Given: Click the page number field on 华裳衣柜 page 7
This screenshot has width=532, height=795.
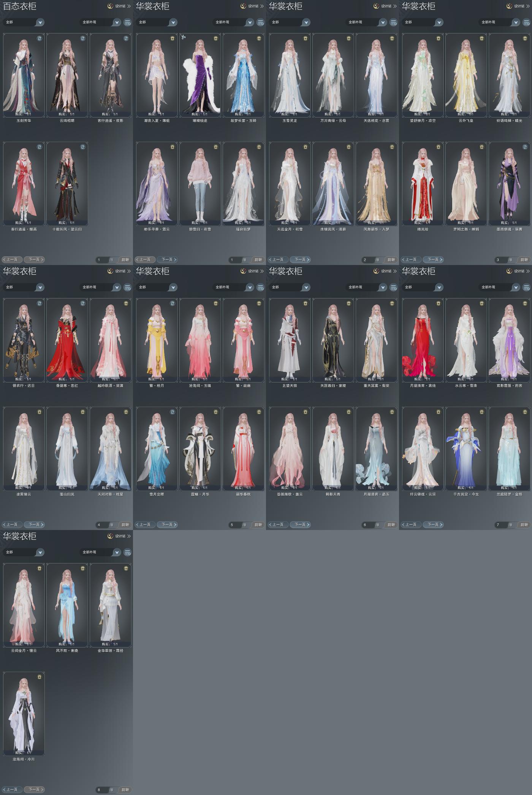Looking at the screenshot, I should point(500,525).
